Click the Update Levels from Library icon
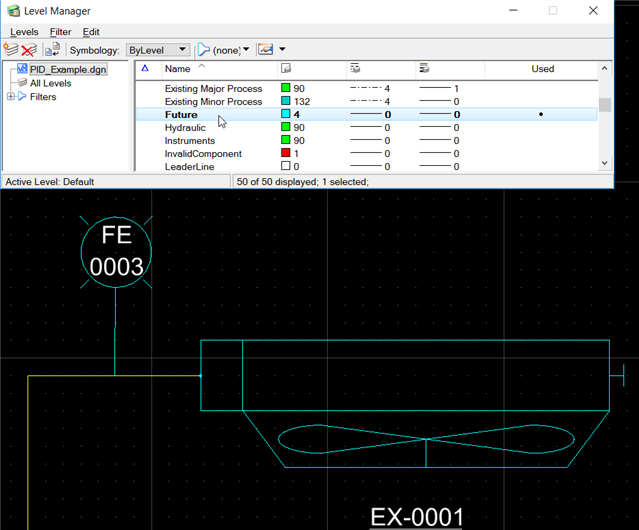The image size is (639, 530). pos(52,49)
